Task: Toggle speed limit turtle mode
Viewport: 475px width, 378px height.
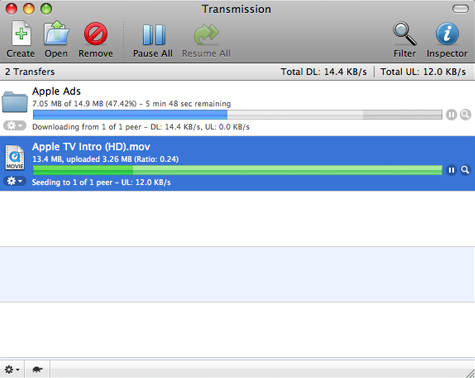Action: point(37,369)
